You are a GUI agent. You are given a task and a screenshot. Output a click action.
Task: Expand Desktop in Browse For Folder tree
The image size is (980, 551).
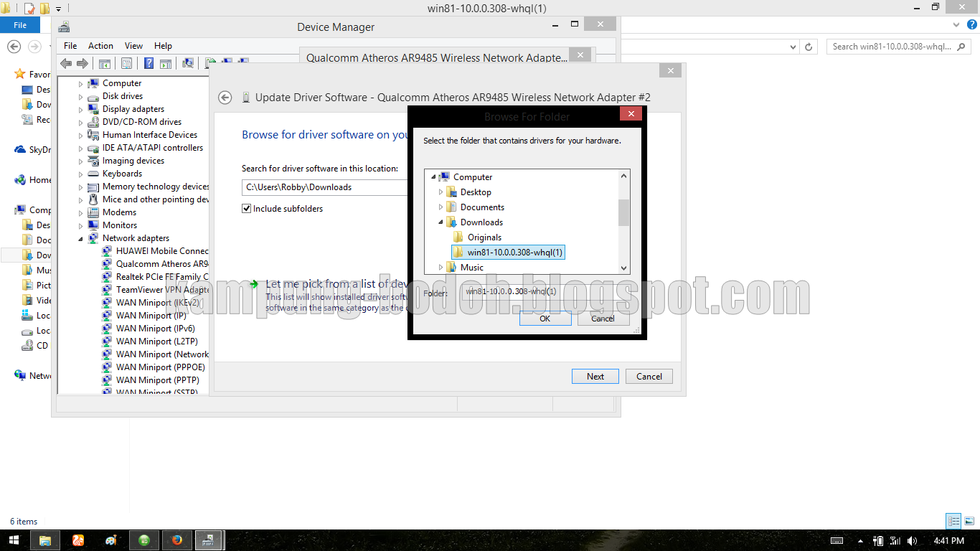point(441,192)
